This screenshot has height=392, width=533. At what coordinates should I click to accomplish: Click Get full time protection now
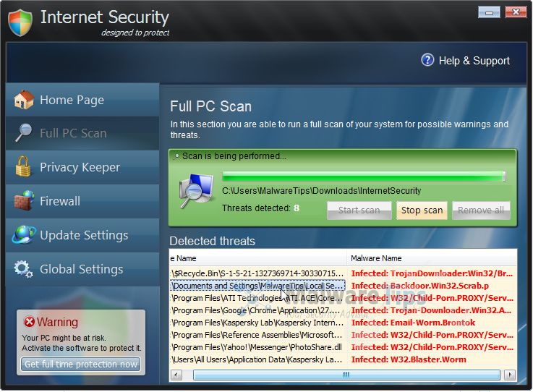click(x=81, y=365)
